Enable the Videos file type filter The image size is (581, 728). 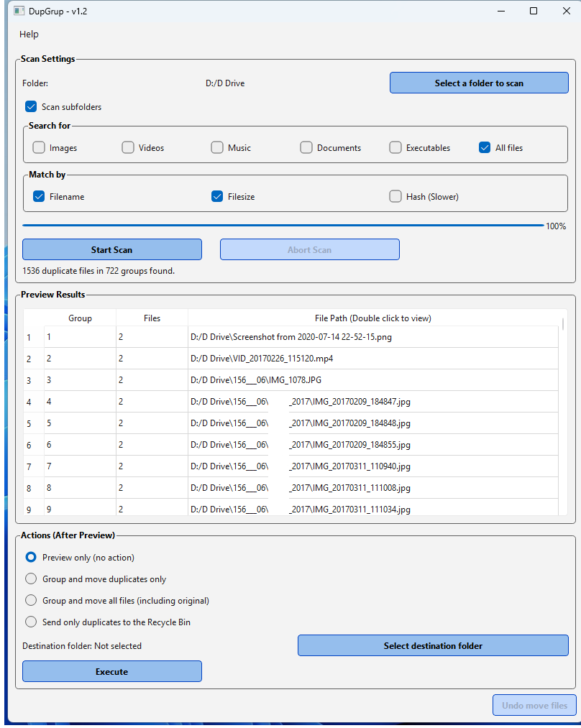click(128, 147)
